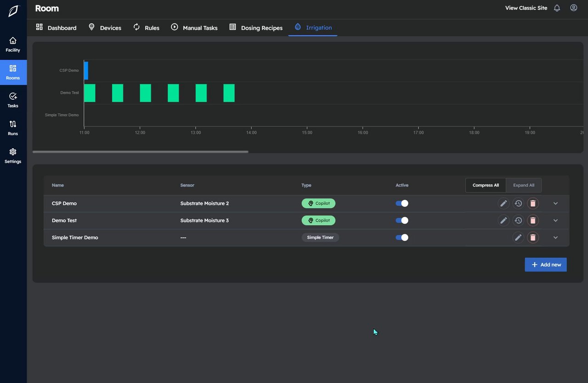Viewport: 588px width, 383px height.
Task: Switch to the Rules tab
Action: tap(147, 28)
